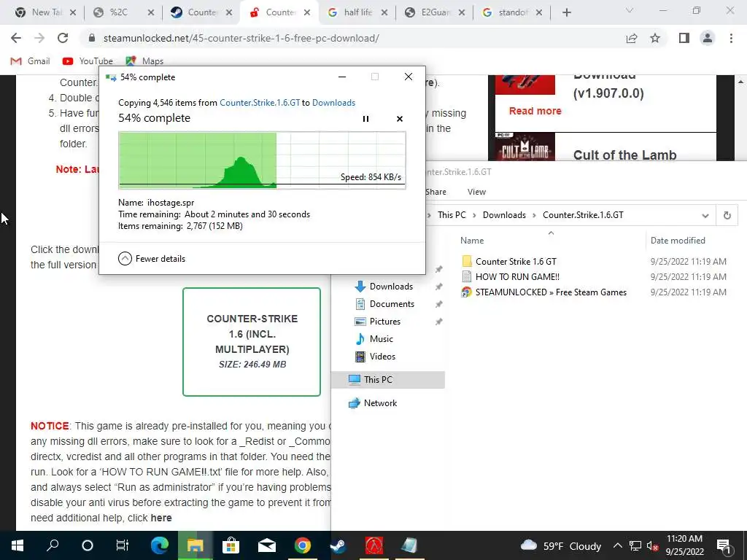The image size is (747, 560).
Task: Open the Cult of the Lamb title link
Action: coord(624,155)
